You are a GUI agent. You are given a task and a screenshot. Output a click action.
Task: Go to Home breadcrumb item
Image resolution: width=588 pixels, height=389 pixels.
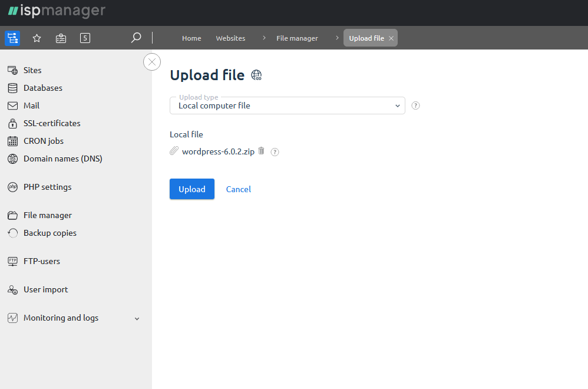point(191,38)
